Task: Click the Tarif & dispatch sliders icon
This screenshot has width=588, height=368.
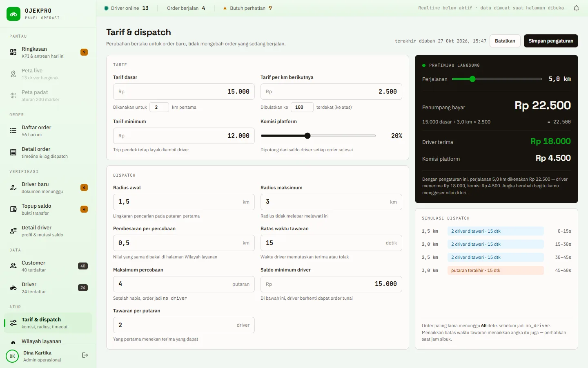Action: [13, 323]
